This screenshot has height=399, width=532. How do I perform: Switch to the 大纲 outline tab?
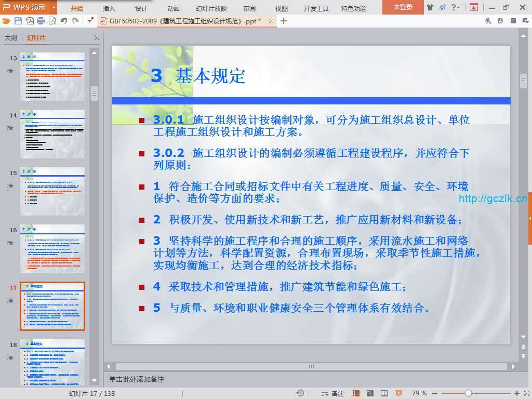[11, 38]
